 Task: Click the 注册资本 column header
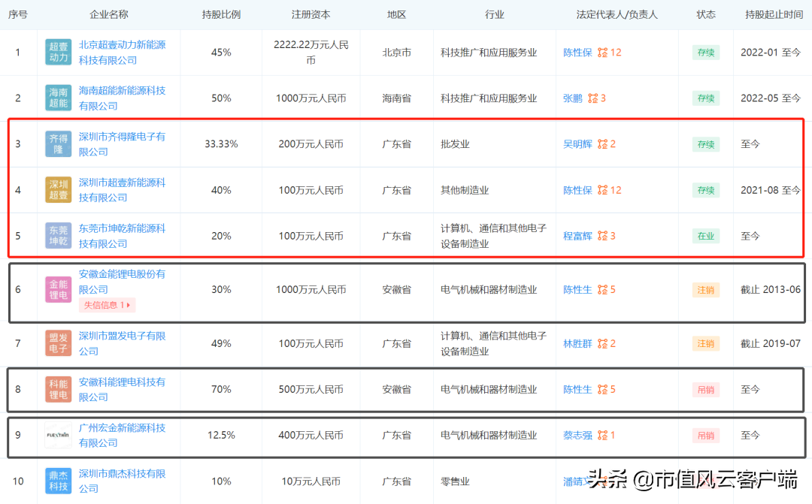click(x=311, y=14)
